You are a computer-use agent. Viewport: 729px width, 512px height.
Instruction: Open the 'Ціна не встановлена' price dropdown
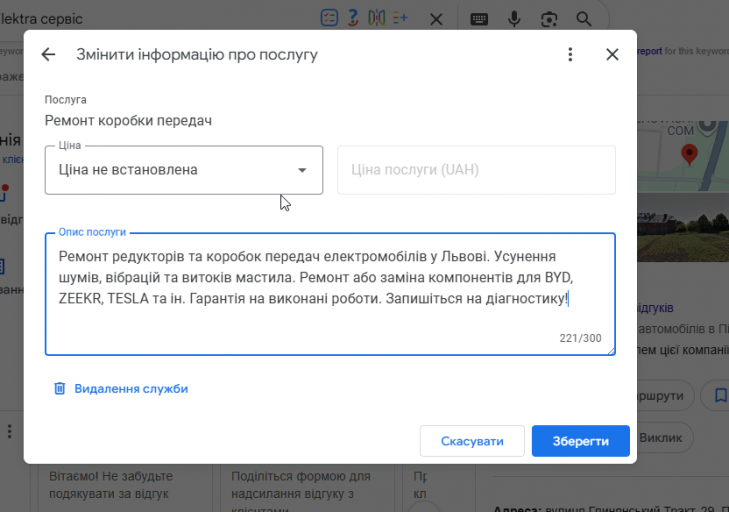point(184,170)
